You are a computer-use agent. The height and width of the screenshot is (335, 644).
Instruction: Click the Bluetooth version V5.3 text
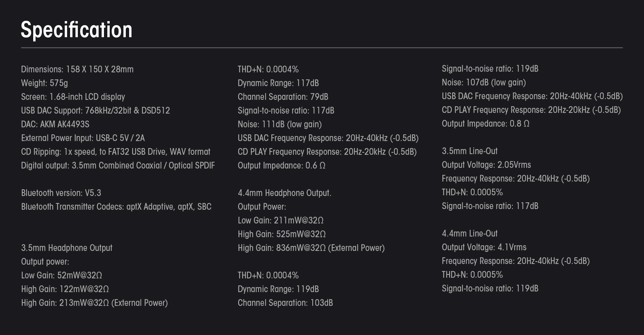click(61, 193)
